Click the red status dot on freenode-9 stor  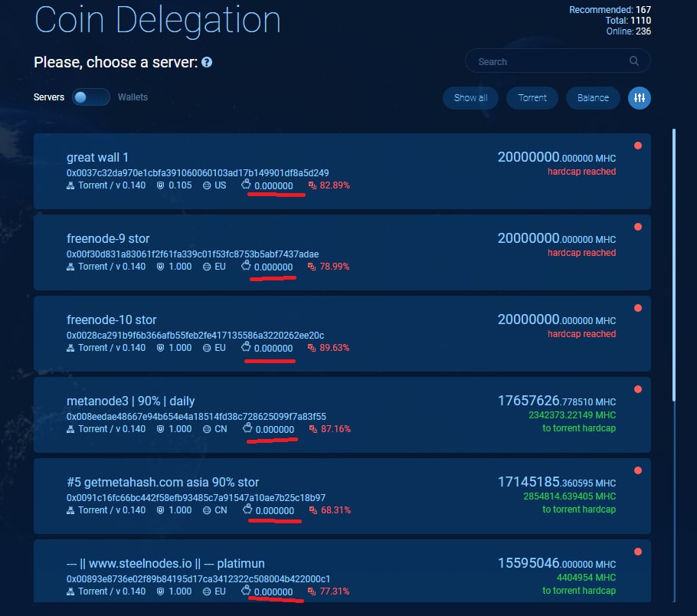pos(638,227)
